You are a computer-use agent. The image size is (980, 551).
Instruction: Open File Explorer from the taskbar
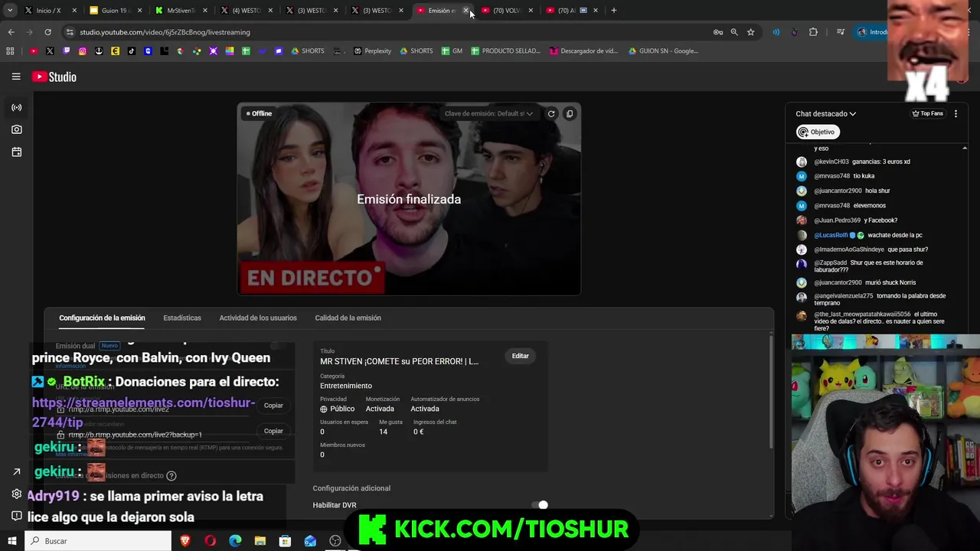click(260, 541)
